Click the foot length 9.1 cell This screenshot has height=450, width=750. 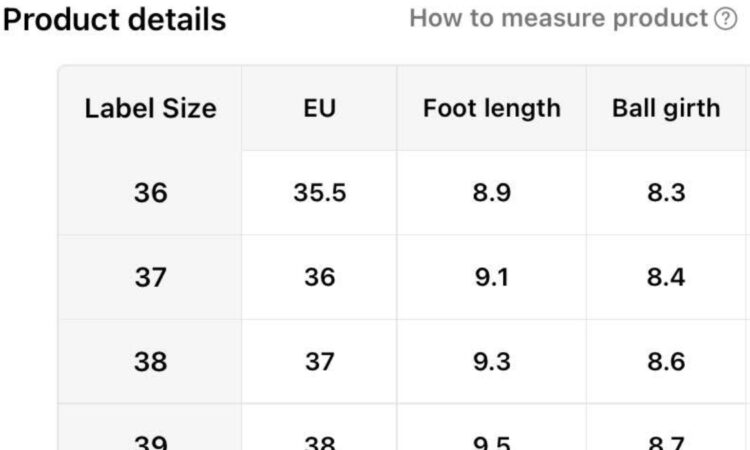pyautogui.click(x=492, y=277)
